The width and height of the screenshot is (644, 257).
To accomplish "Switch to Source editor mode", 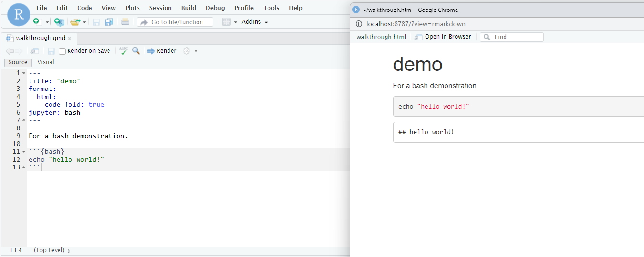I will coord(18,62).
